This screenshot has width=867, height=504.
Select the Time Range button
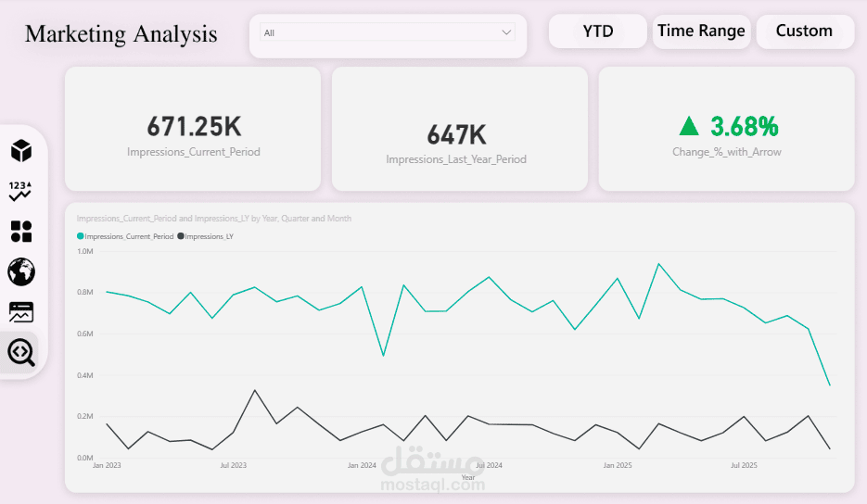[x=701, y=31]
